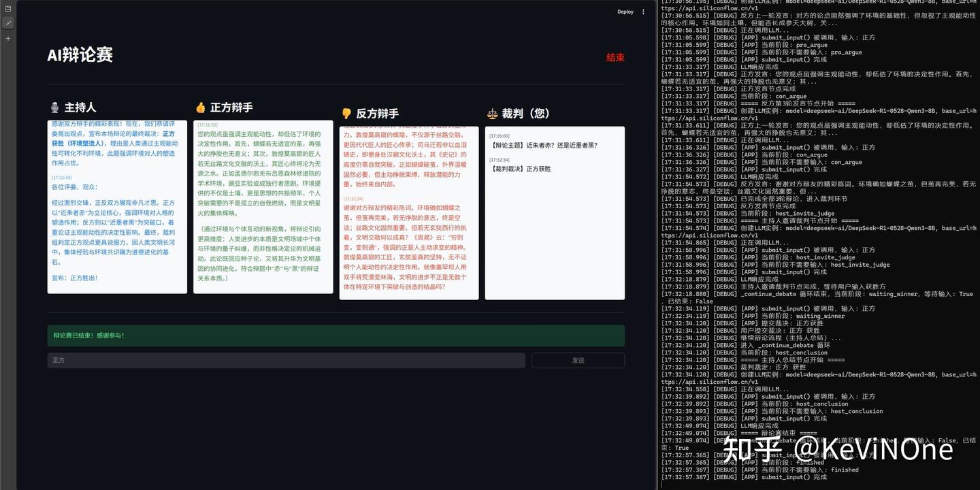Click the debug log scrollbar on the right edge
The width and height of the screenshot is (980, 490).
point(657,245)
